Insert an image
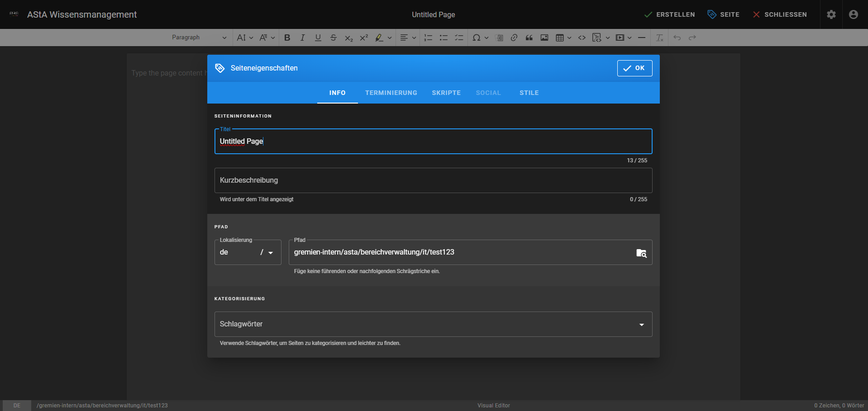The image size is (868, 411). click(544, 38)
